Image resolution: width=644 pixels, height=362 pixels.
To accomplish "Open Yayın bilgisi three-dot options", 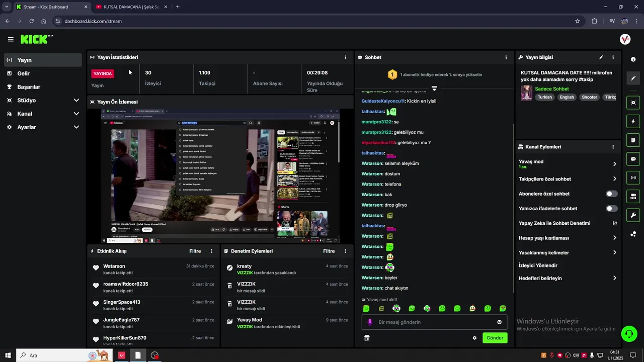I will [613, 57].
